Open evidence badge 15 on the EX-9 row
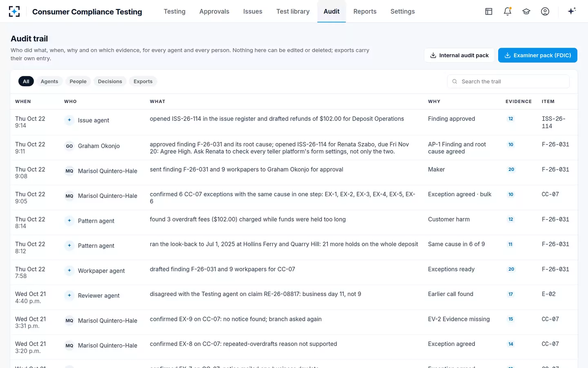588x368 pixels. click(511, 319)
